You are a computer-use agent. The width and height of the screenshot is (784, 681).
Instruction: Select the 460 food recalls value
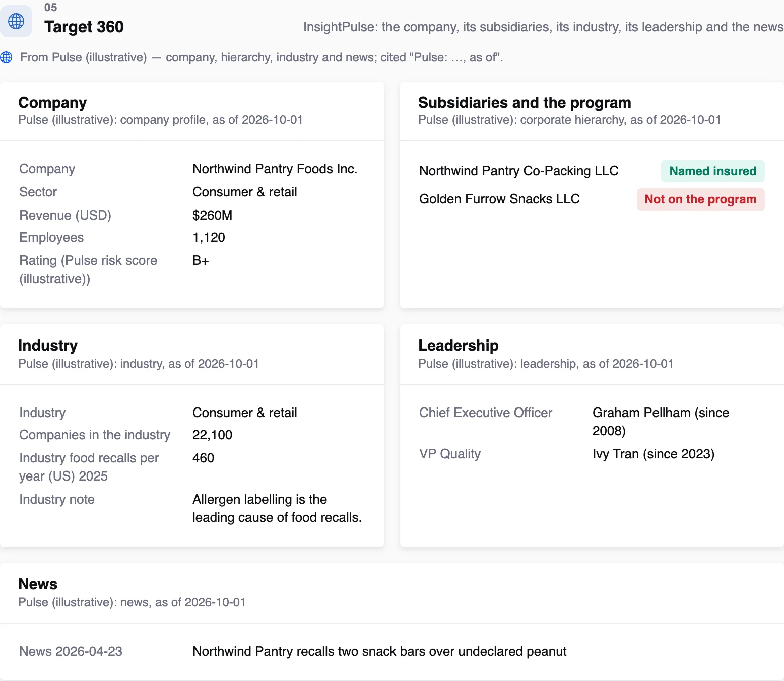[203, 458]
